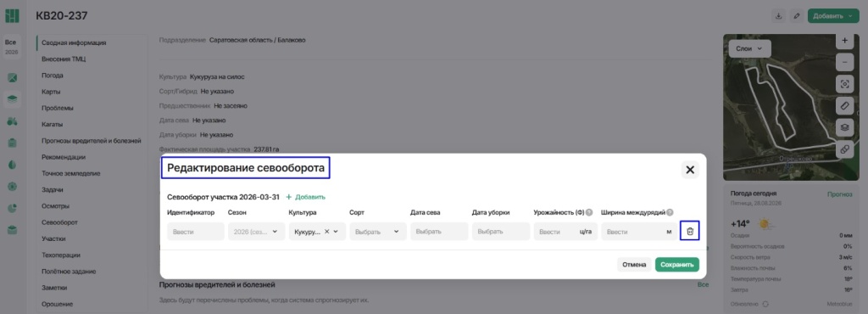
Task: Show help tooltip for Ширина междурядий
Action: 670,212
